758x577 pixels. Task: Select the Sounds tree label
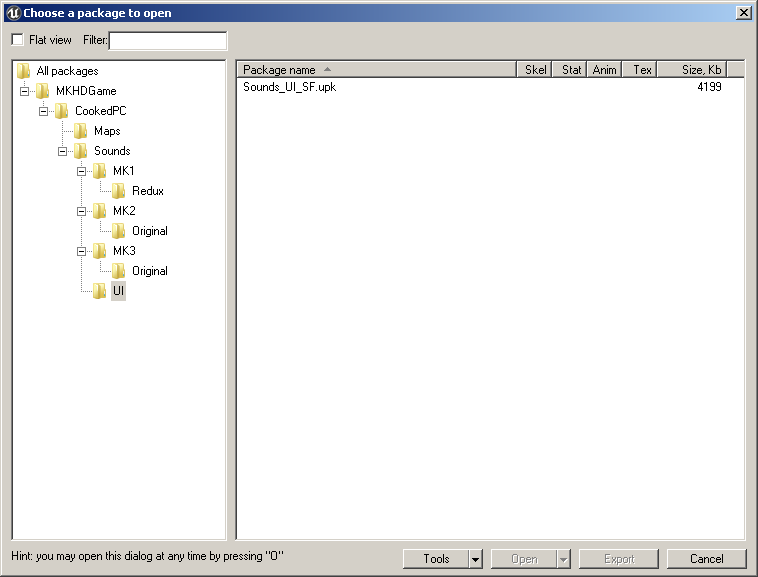click(112, 151)
